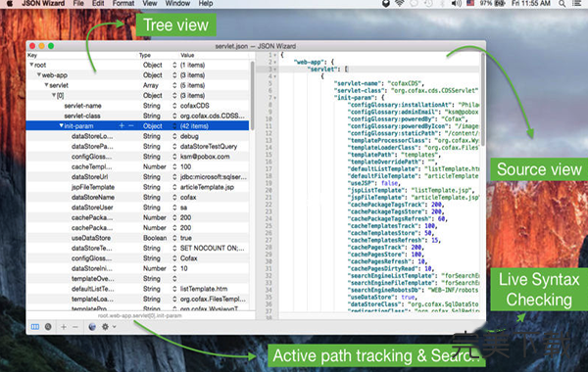Open the Notification Center icon
This screenshot has height=372, width=588.
pyautogui.click(x=577, y=3)
